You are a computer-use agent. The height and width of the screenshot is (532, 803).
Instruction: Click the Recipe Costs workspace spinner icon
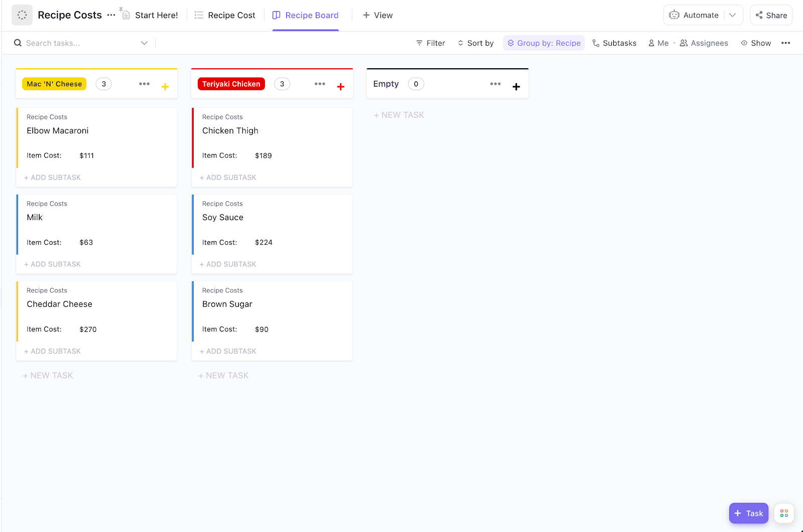pos(22,15)
